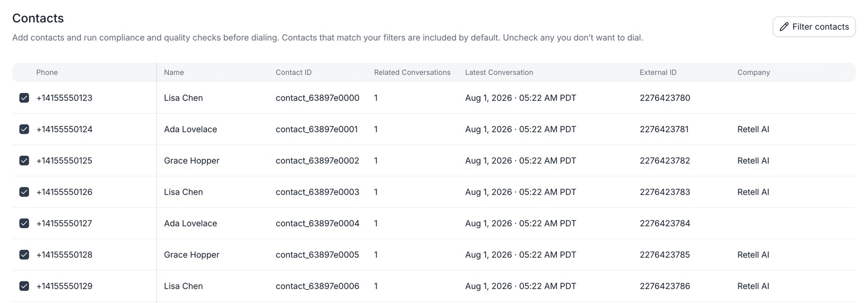
Task: Uncheck the contact +14155550123
Action: [24, 98]
